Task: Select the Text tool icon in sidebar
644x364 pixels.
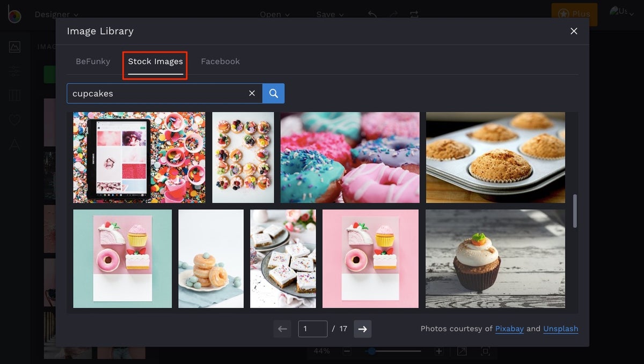Action: [13, 144]
